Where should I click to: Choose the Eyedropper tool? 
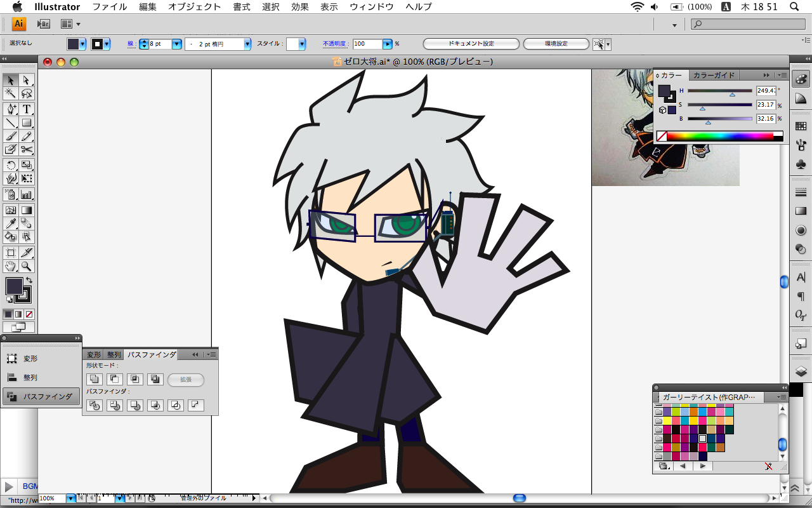coord(11,223)
